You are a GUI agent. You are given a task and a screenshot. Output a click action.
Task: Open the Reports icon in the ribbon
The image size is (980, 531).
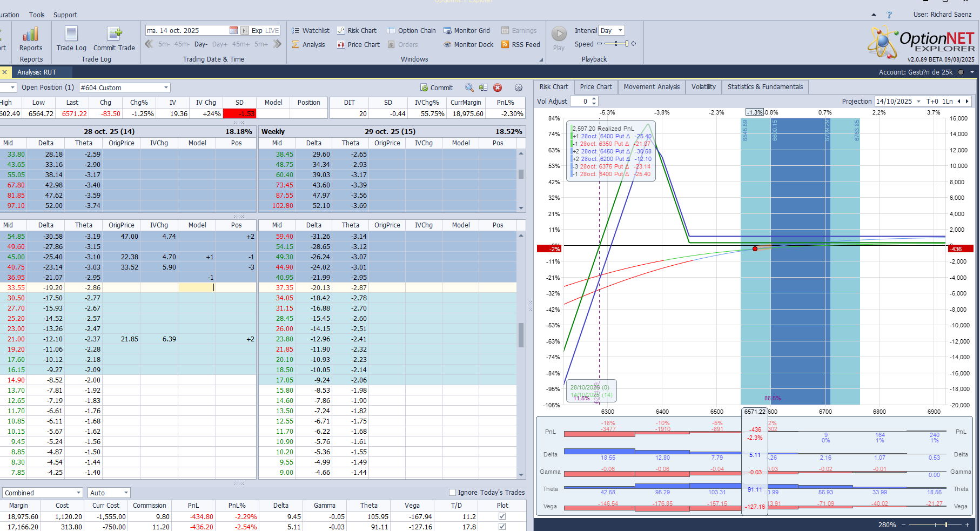31,38
